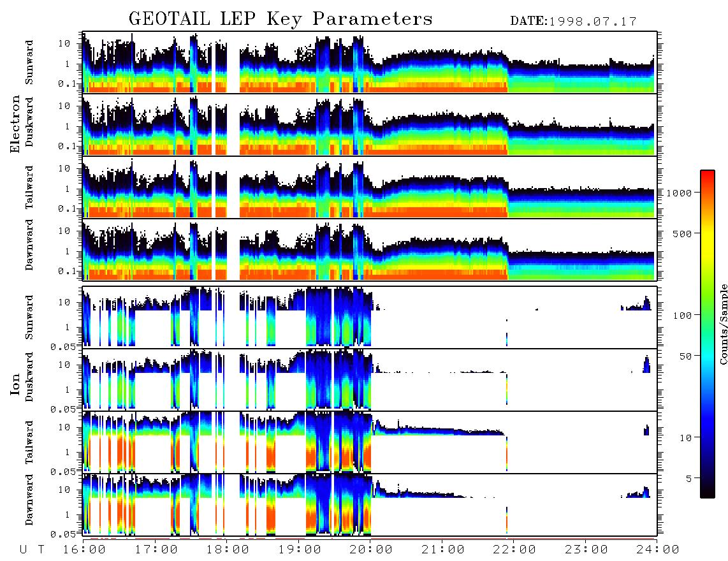The height and width of the screenshot is (561, 728).
Task: Click the rainbow color scale bar
Action: pos(707,334)
